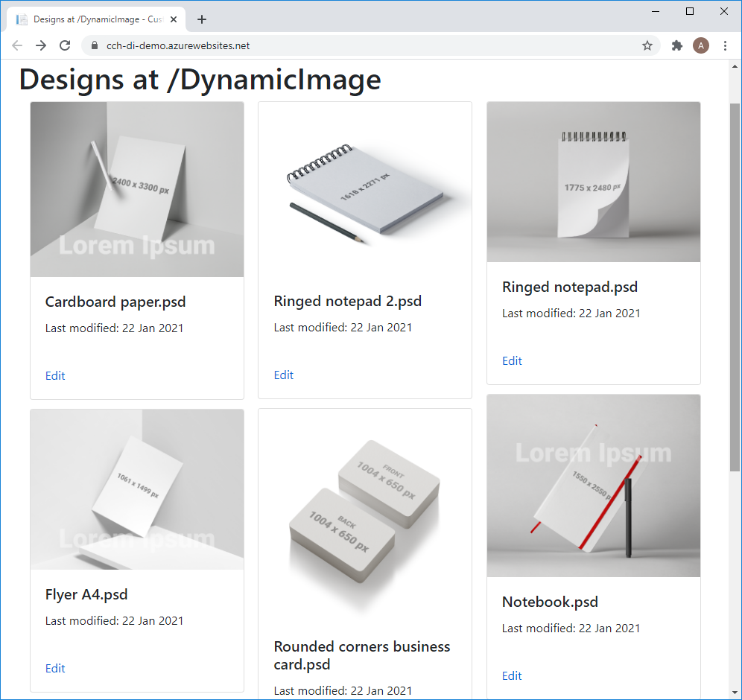This screenshot has height=700, width=742.
Task: Click the Rounded corners business card.psd title
Action: [362, 655]
